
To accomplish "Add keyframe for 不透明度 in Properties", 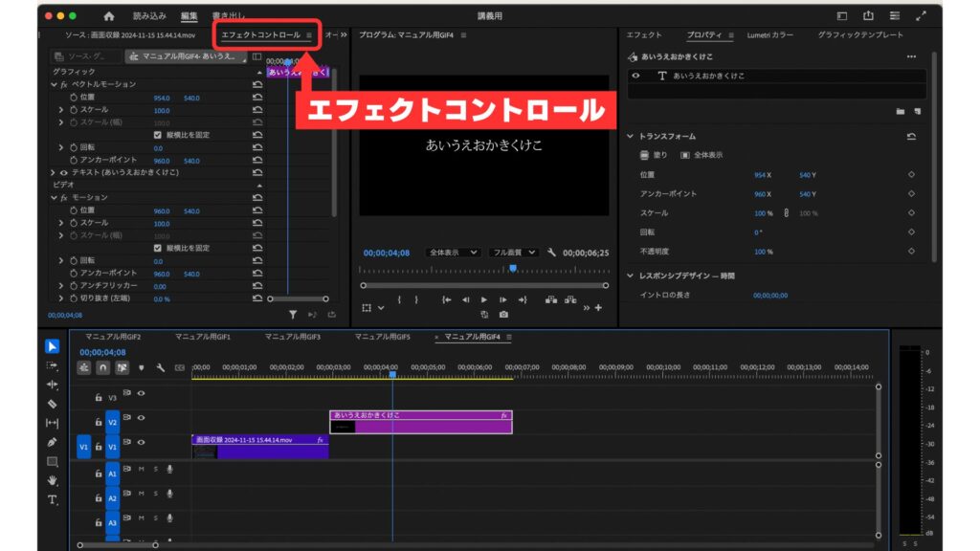I will pyautogui.click(x=911, y=252).
